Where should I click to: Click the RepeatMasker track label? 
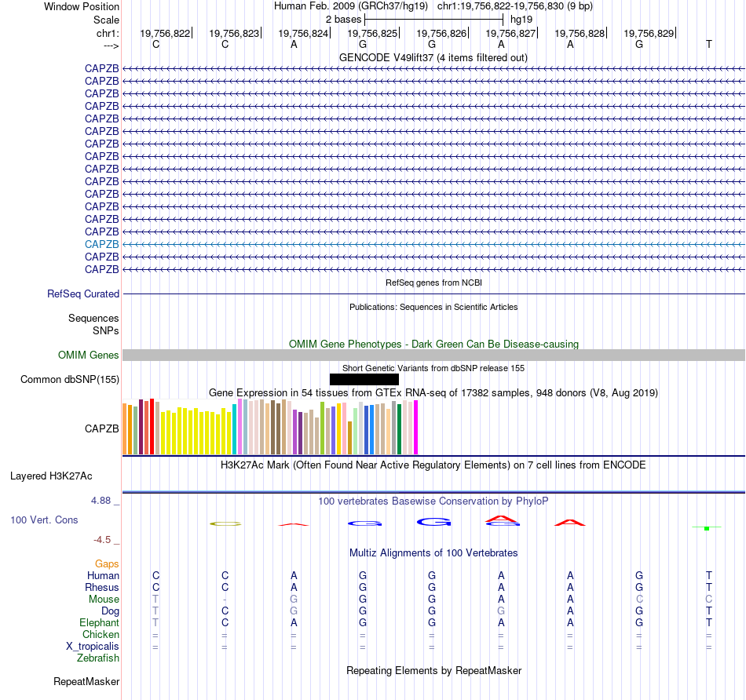click(86, 681)
